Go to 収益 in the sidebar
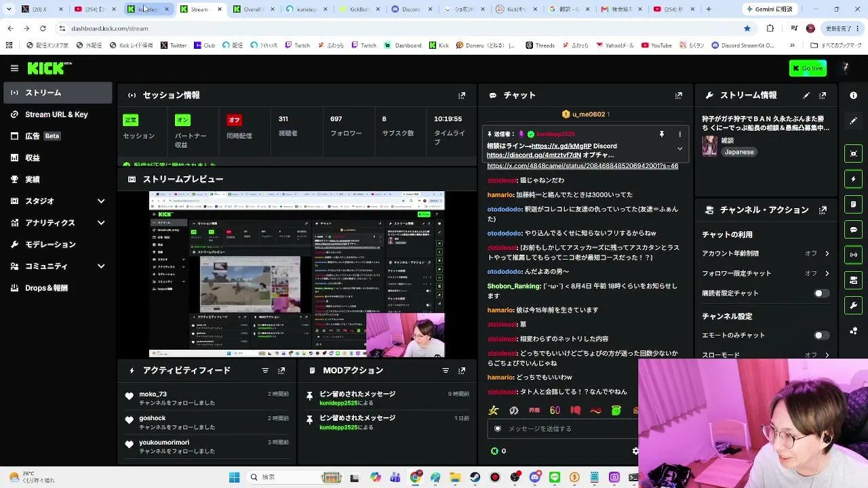The image size is (868, 488). [56, 158]
